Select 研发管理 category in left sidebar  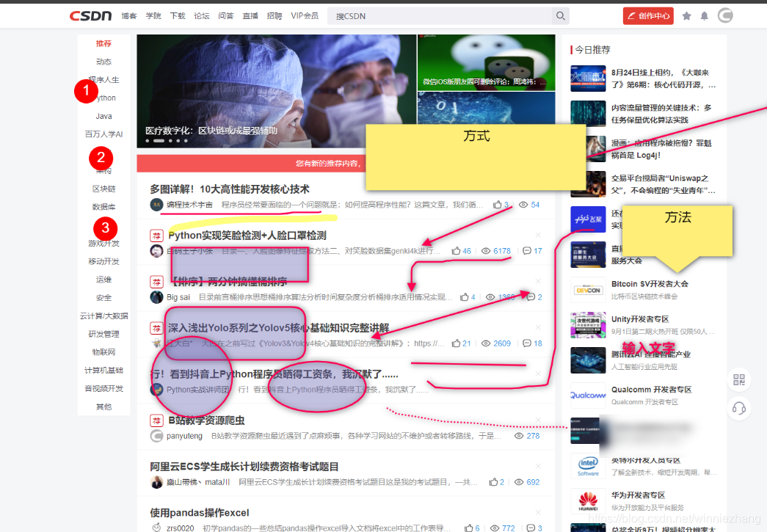click(x=103, y=334)
